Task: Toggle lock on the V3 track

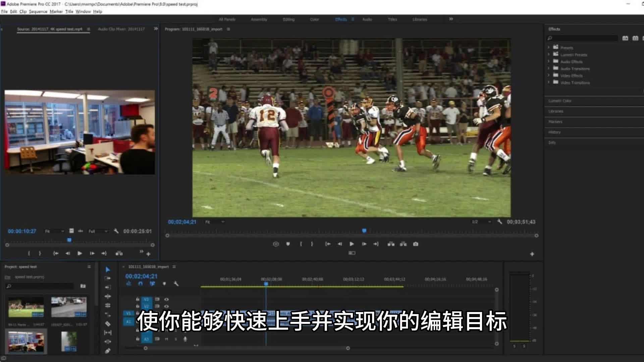Action: [138, 299]
